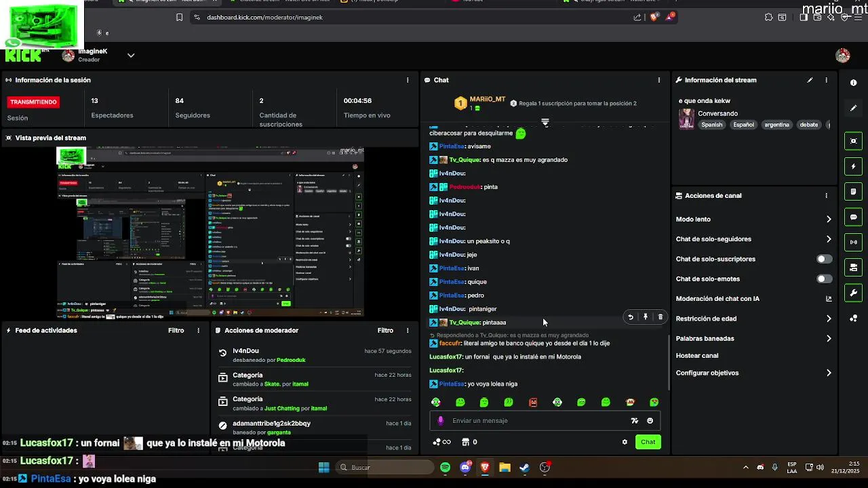Open Chat panel three-dot menu

click(659, 80)
